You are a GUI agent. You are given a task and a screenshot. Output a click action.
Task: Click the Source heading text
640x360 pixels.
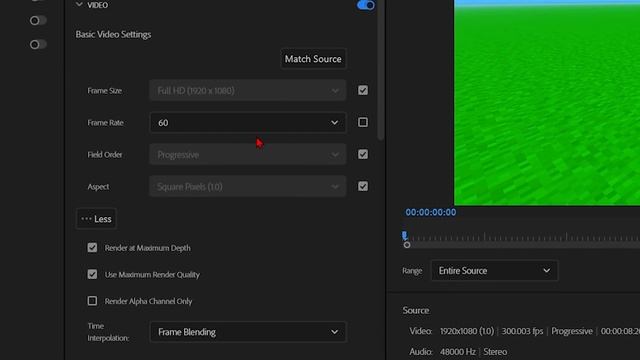point(416,310)
